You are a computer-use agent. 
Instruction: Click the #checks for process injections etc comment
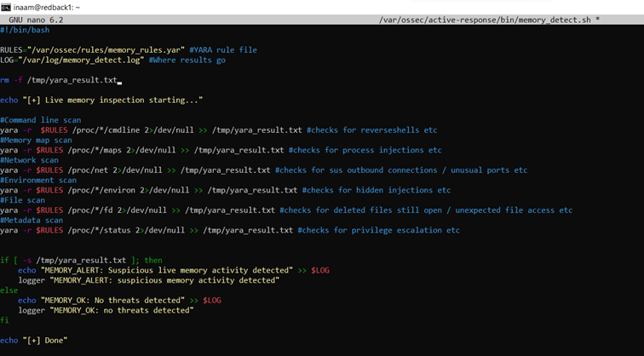[365, 150]
